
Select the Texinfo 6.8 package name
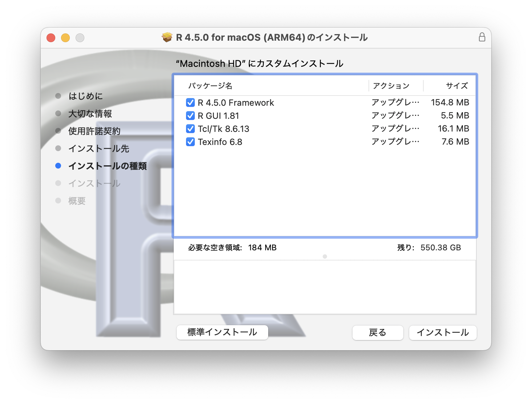[x=220, y=142]
